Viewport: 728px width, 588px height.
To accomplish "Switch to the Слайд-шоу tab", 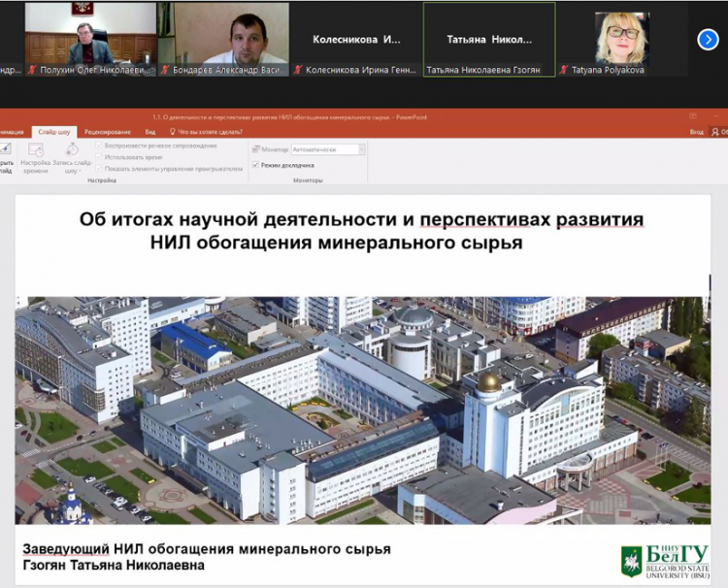I will [54, 132].
